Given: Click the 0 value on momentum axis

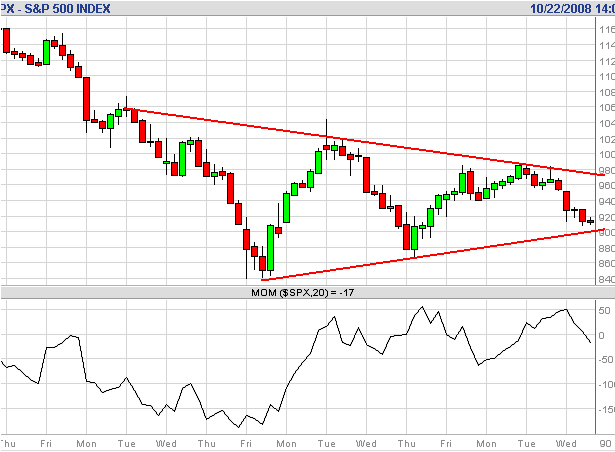Looking at the screenshot, I should click(601, 335).
